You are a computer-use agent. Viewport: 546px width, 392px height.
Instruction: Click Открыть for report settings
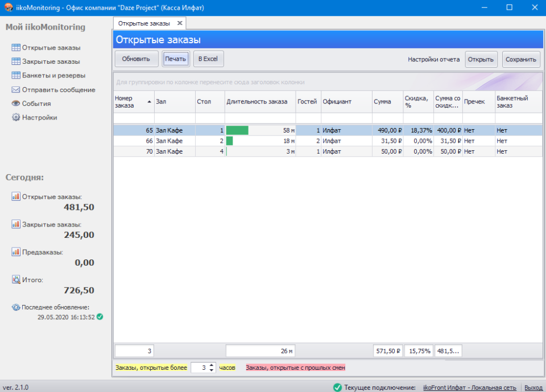[x=481, y=59]
